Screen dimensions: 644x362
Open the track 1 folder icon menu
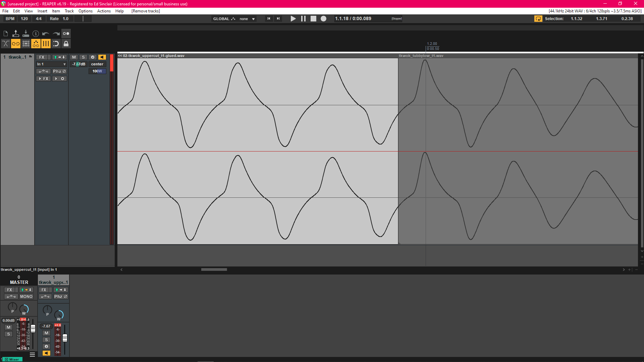(x=31, y=57)
